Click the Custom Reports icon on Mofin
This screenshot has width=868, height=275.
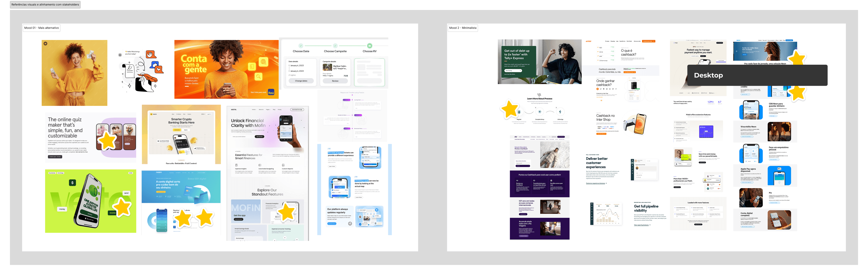(x=283, y=165)
